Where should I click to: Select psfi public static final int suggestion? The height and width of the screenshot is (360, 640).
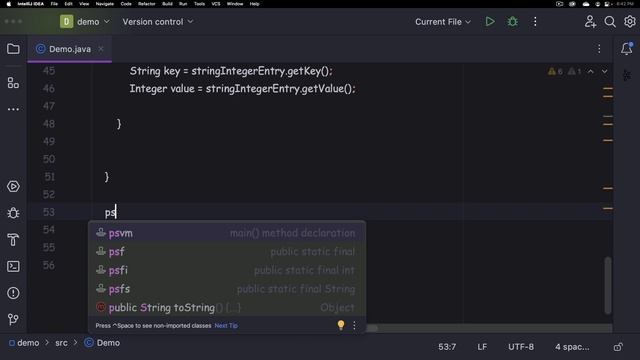point(227,270)
